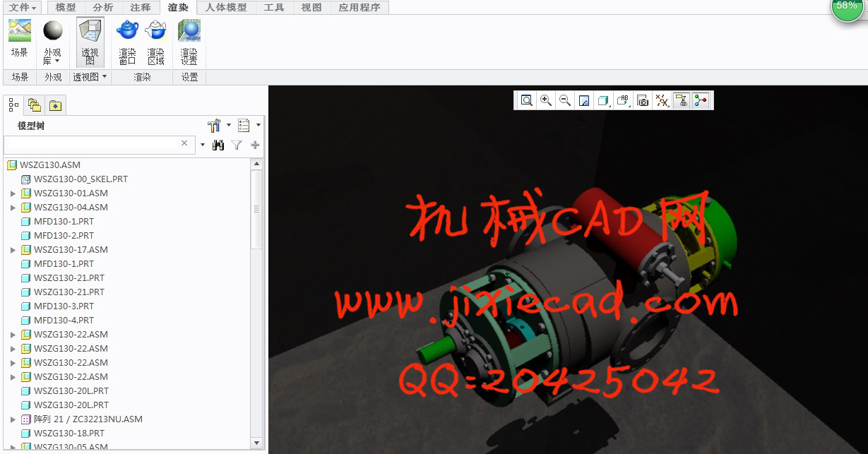Click the model tree scrollbar down arrow
The height and width of the screenshot is (454, 868).
point(256,443)
